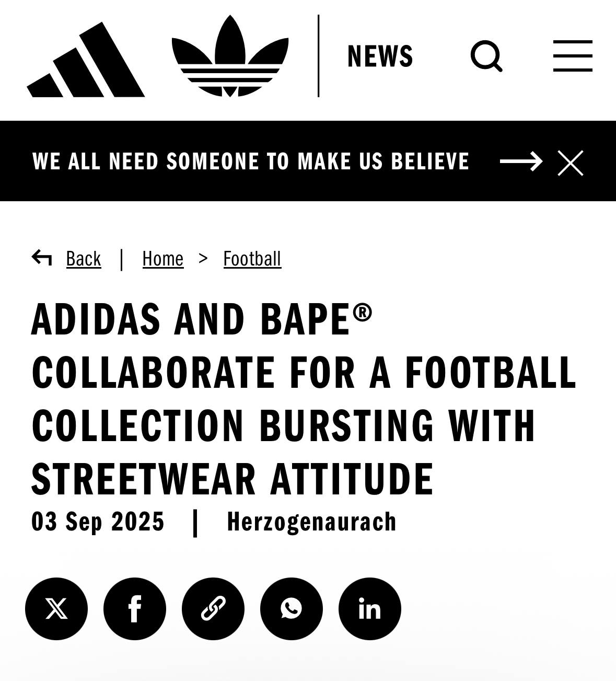Click the back arrow icon
Screen dimensions: 616x681
(42, 258)
